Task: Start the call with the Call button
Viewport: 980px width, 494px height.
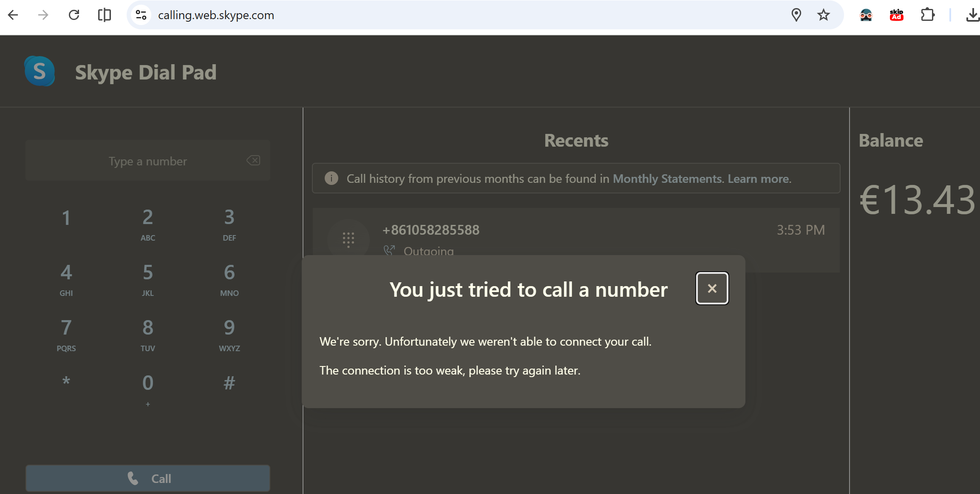Action: 148,478
